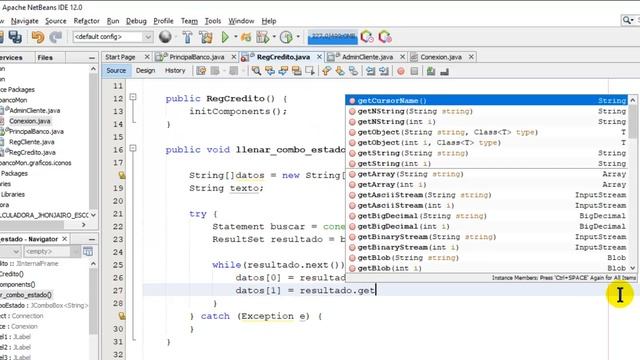Find selection with magnifier editor icon
Viewport: 640px width, 360px height.
pyautogui.click(x=256, y=71)
